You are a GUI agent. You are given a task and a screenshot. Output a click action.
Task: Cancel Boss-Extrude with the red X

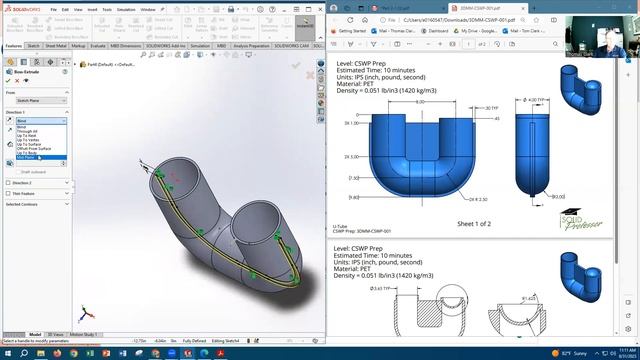coord(17,81)
